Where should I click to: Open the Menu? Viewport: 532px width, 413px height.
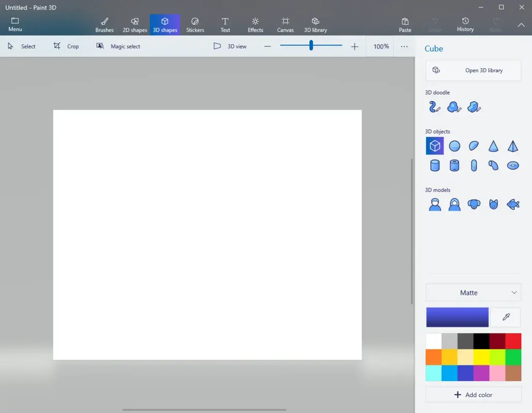point(15,23)
